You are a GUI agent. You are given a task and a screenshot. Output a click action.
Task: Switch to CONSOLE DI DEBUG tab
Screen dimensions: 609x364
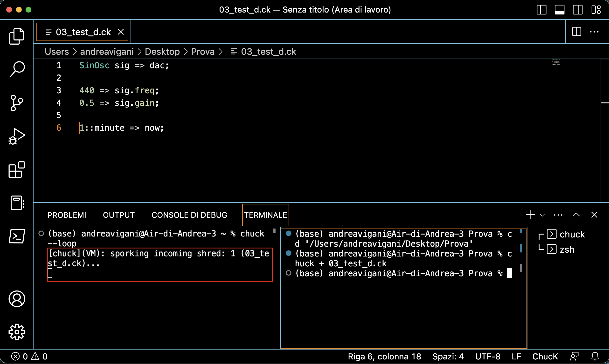[189, 215]
